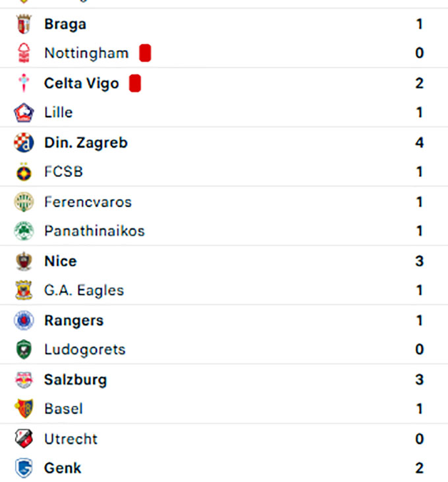The height and width of the screenshot is (482, 448).
Task: Click the Panathinaikos shamrock logo
Action: (x=24, y=231)
